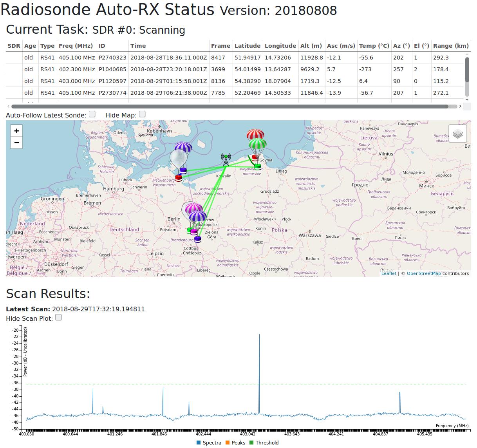Open the Leaflet attribution link
The width and height of the screenshot is (477, 448).
click(x=389, y=273)
